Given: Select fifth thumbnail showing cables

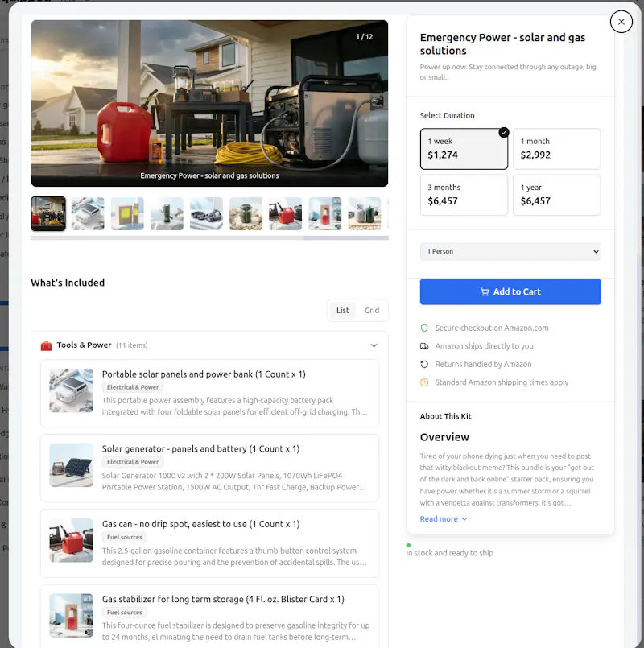Looking at the screenshot, I should pos(206,213).
